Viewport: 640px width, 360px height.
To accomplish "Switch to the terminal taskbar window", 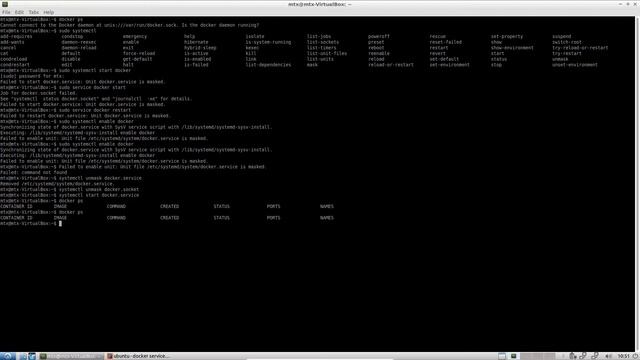I will (71, 356).
